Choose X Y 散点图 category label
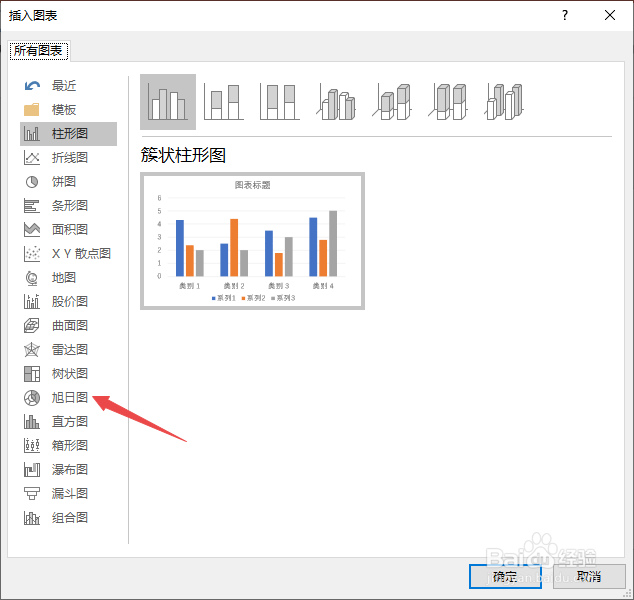Screen dimensions: 634x600 pyautogui.click(x=81, y=254)
